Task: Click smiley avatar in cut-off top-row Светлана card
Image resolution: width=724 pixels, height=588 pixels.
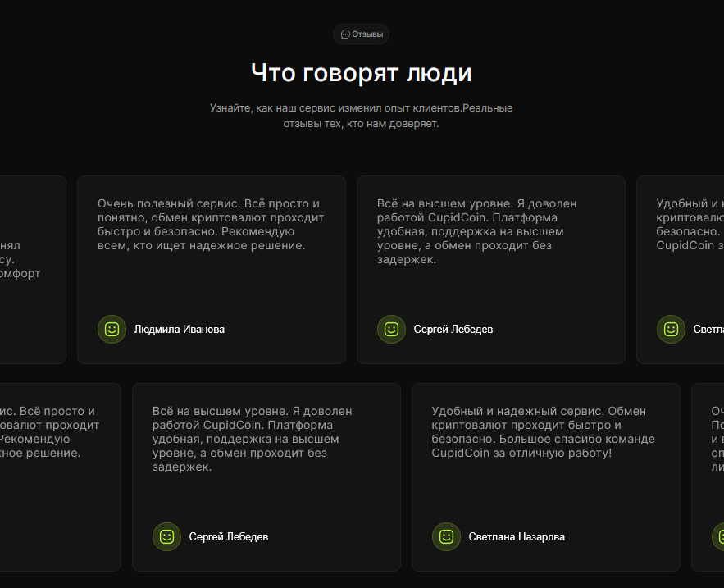Action: (x=671, y=329)
